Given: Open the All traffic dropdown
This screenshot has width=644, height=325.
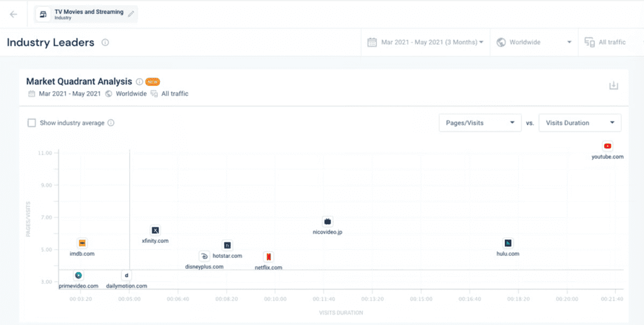Looking at the screenshot, I should [x=611, y=42].
